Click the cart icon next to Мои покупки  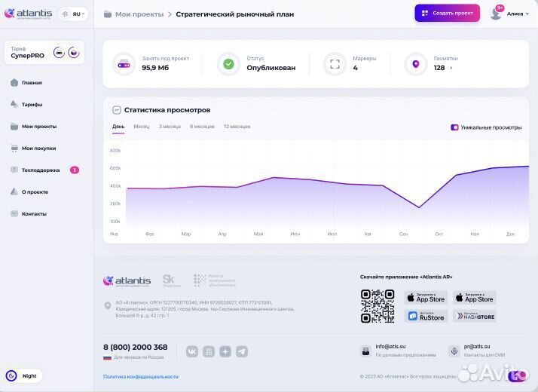[14, 149]
